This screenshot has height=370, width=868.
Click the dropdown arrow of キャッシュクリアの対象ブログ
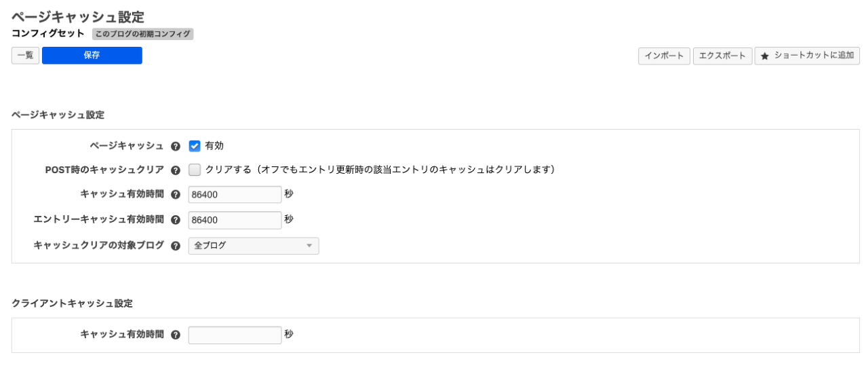pos(309,246)
